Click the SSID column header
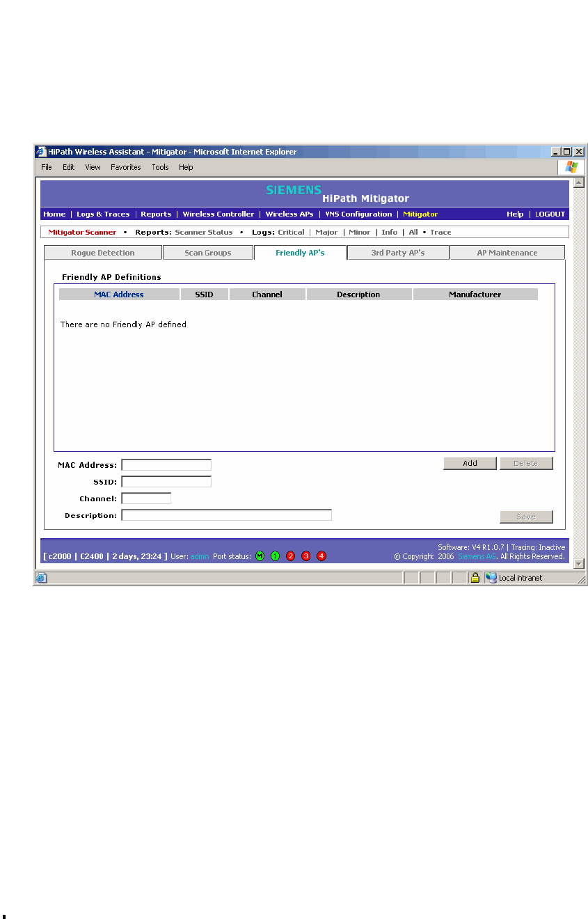588x919 pixels. point(204,294)
